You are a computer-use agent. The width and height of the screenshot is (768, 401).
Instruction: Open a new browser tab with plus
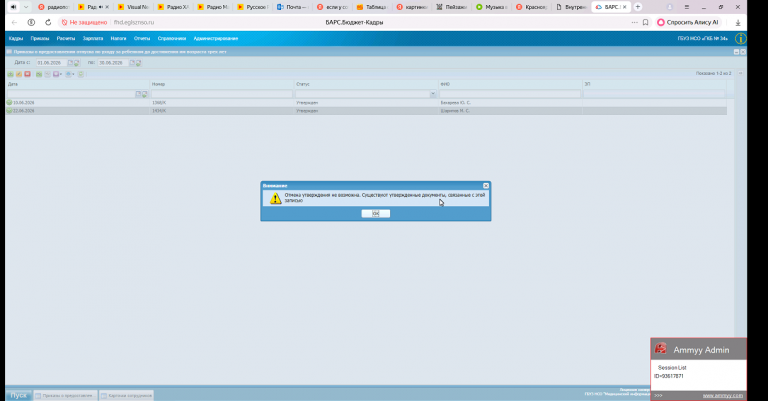pos(638,7)
